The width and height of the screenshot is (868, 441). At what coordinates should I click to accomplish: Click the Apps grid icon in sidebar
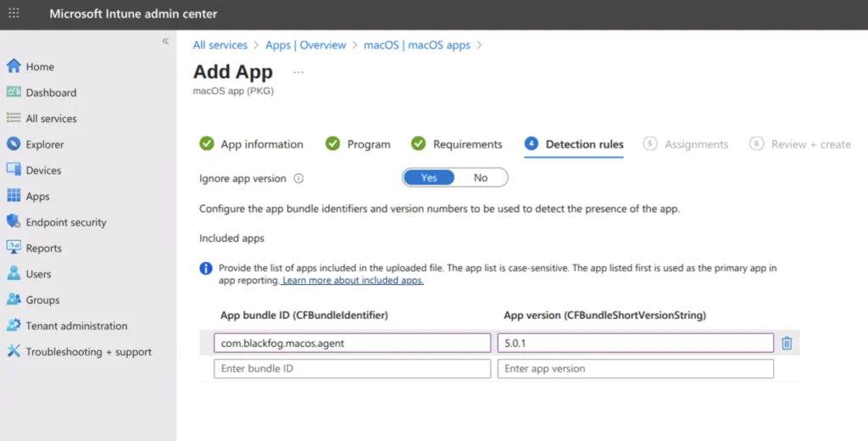click(x=14, y=196)
